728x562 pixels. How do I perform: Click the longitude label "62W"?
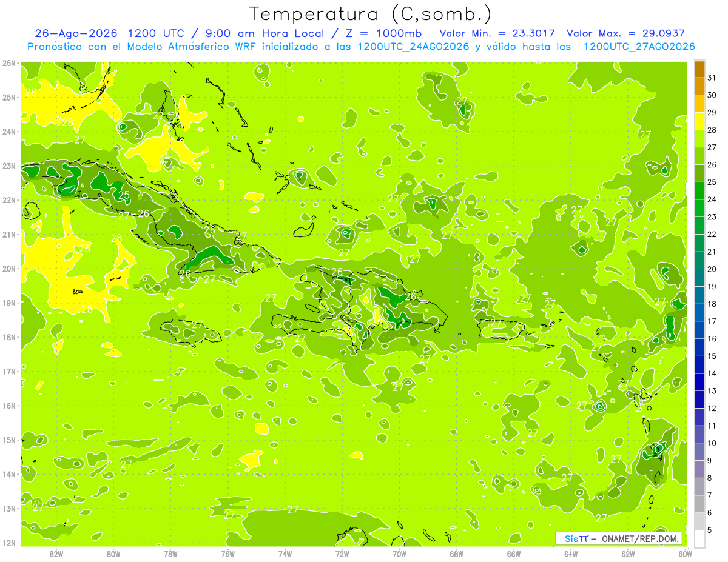pyautogui.click(x=628, y=554)
